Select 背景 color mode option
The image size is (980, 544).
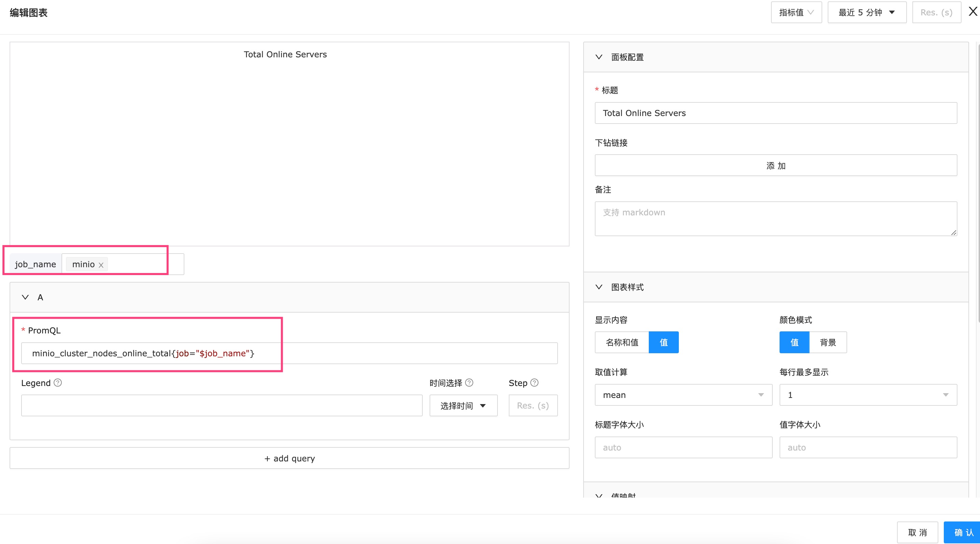(x=828, y=343)
